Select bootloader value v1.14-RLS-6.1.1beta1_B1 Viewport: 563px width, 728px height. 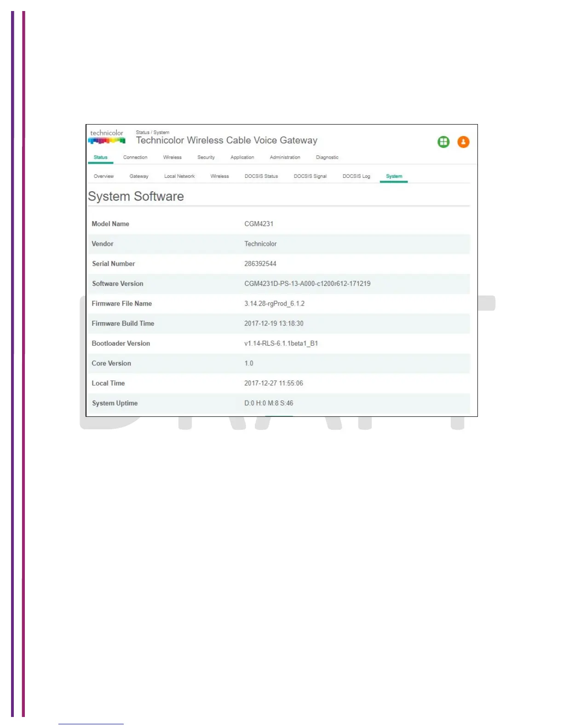click(281, 343)
